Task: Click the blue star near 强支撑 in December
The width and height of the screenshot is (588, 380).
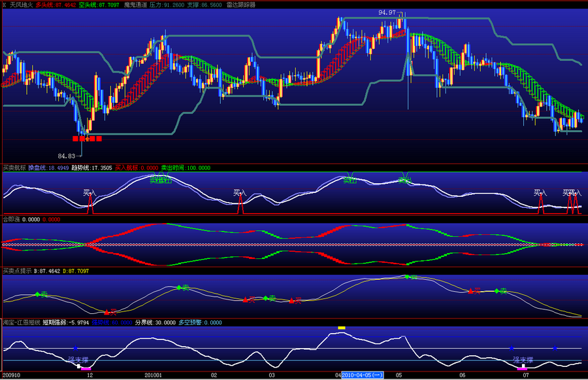Action: [75, 348]
